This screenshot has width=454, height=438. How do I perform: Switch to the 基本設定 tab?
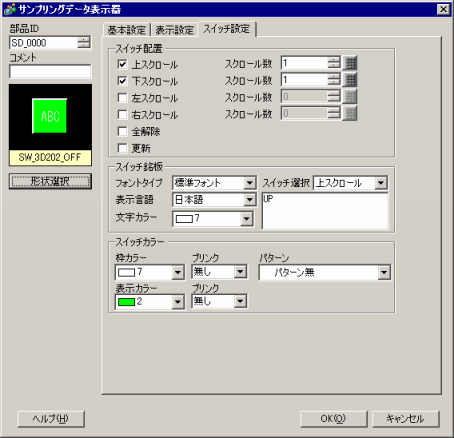coord(127,30)
